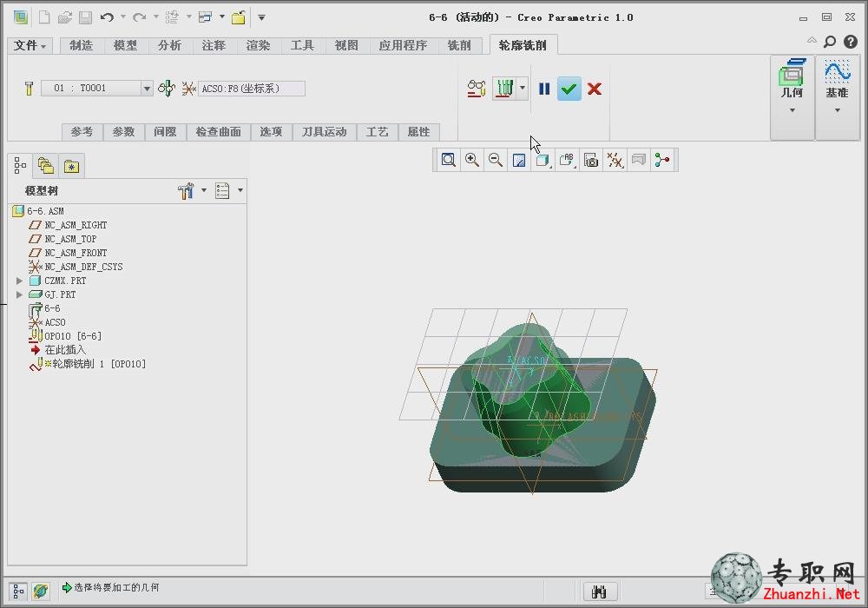Confirm with the green check mark
The height and width of the screenshot is (608, 868).
coord(569,89)
